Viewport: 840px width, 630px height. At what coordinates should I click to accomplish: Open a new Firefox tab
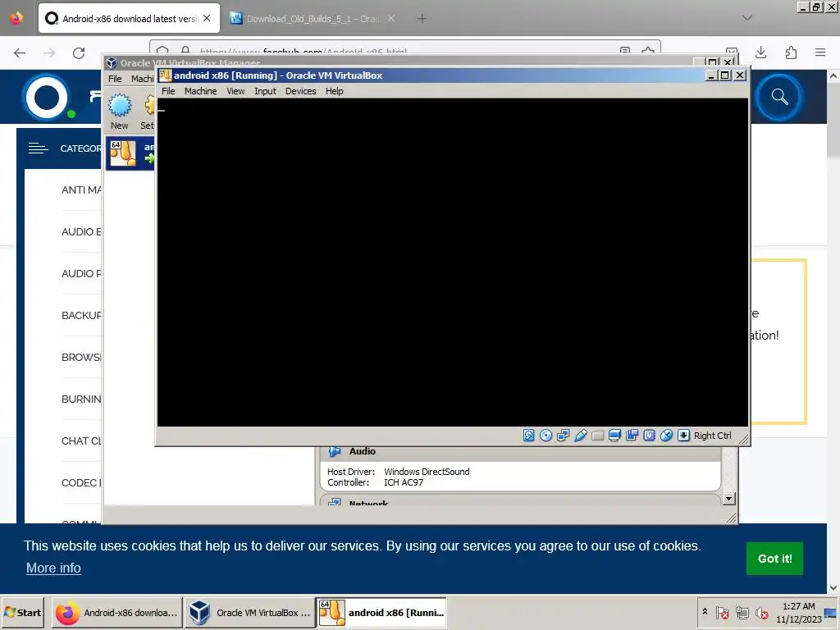point(422,19)
